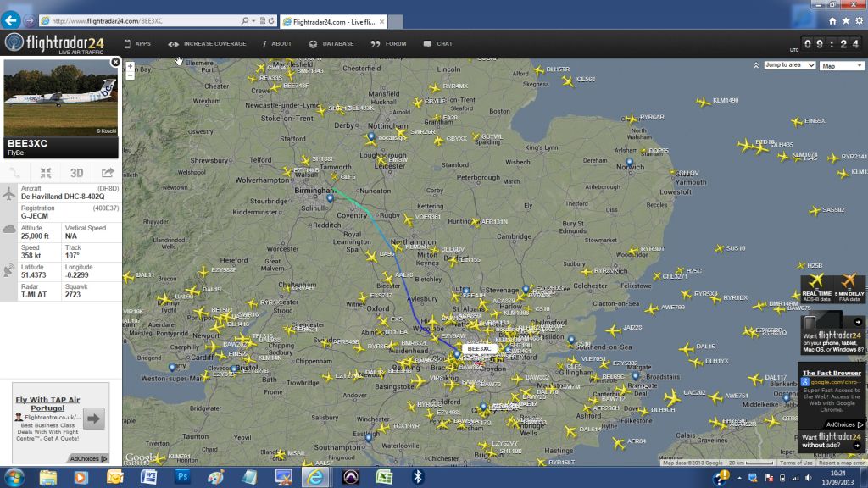
Task: Open the About menu
Action: point(277,44)
